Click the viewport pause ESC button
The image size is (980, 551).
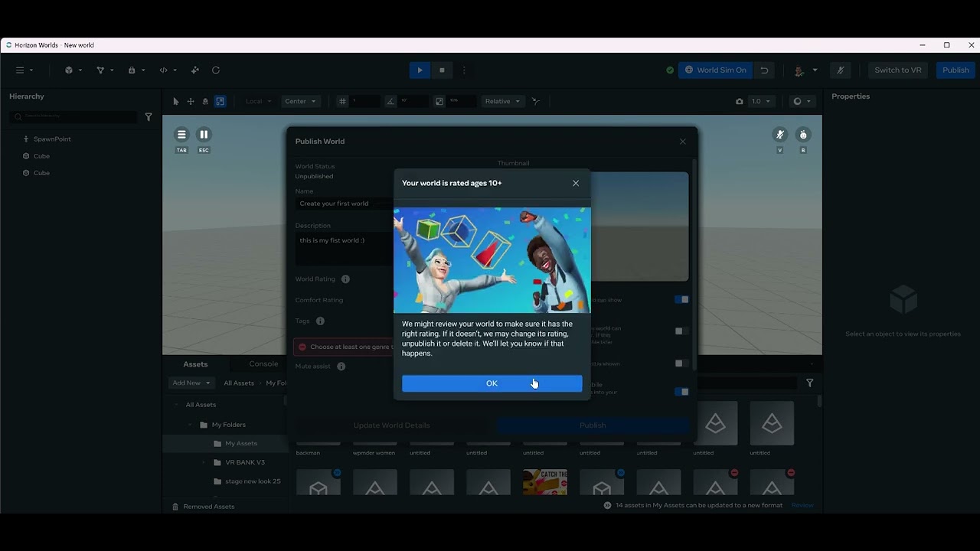click(x=204, y=135)
